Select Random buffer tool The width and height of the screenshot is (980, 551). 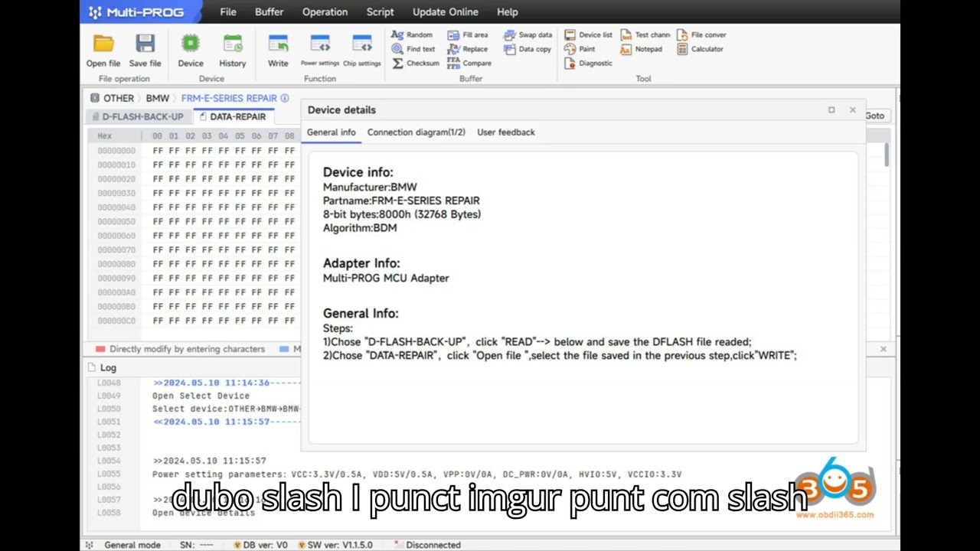(x=412, y=34)
